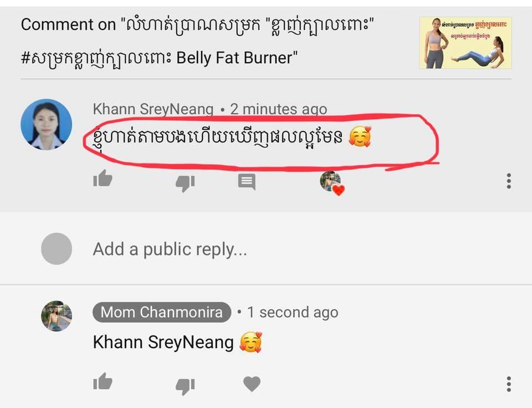This screenshot has height=408, width=532.
Task: Click the Mom Chanmonira channel name badge
Action: click(x=162, y=312)
